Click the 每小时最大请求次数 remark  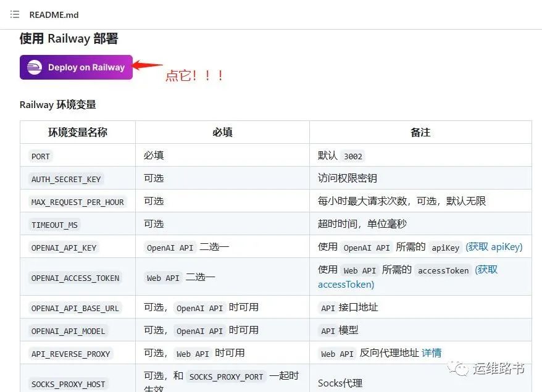(x=402, y=201)
